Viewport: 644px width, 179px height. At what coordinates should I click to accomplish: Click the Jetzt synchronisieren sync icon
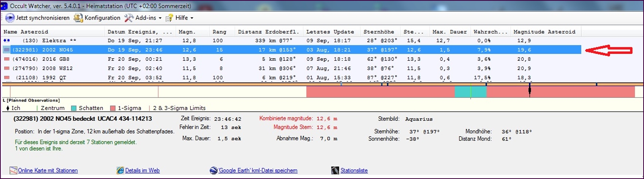[x=10, y=18]
